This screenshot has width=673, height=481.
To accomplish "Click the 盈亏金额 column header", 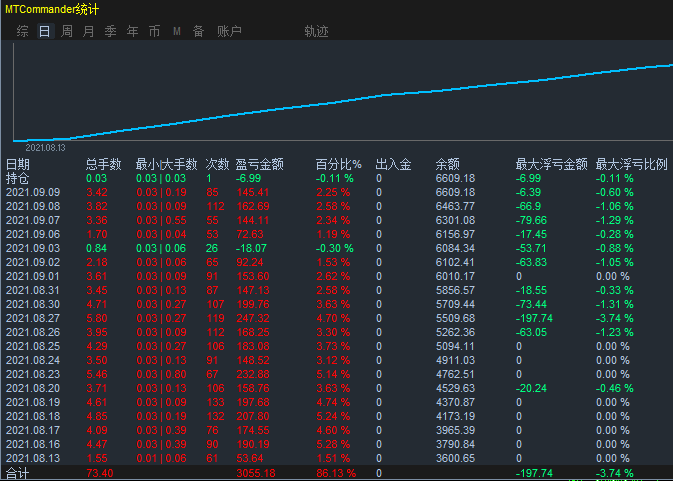I will click(259, 164).
